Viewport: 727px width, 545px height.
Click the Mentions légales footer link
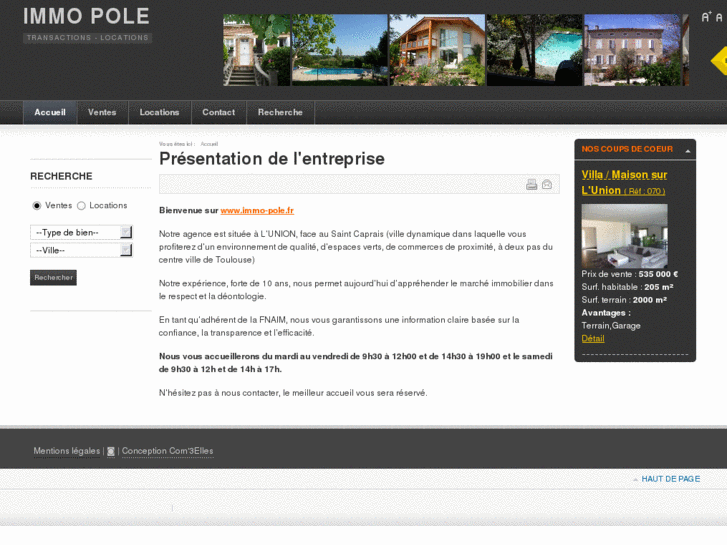tap(67, 451)
